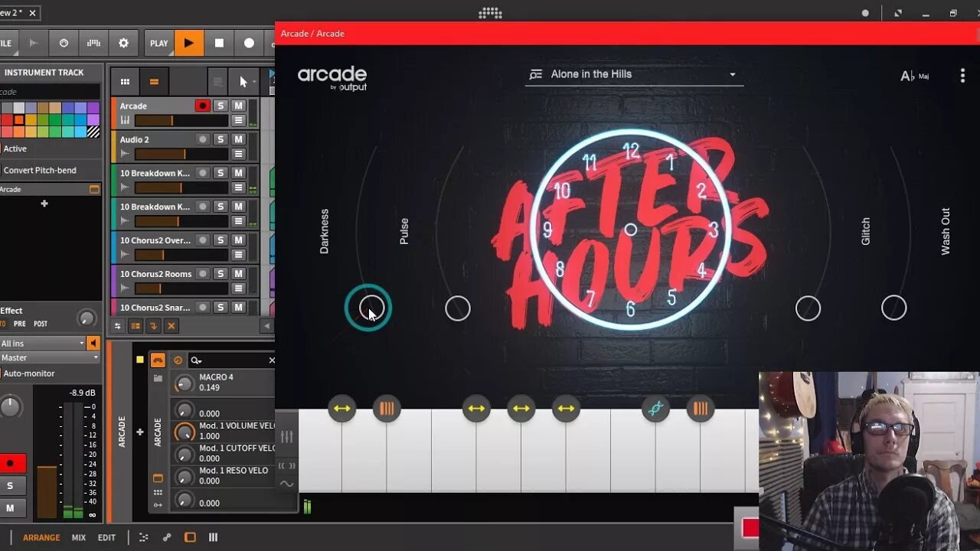Open the Bitwig settings gear
Screen dimensions: 980x551
point(123,43)
